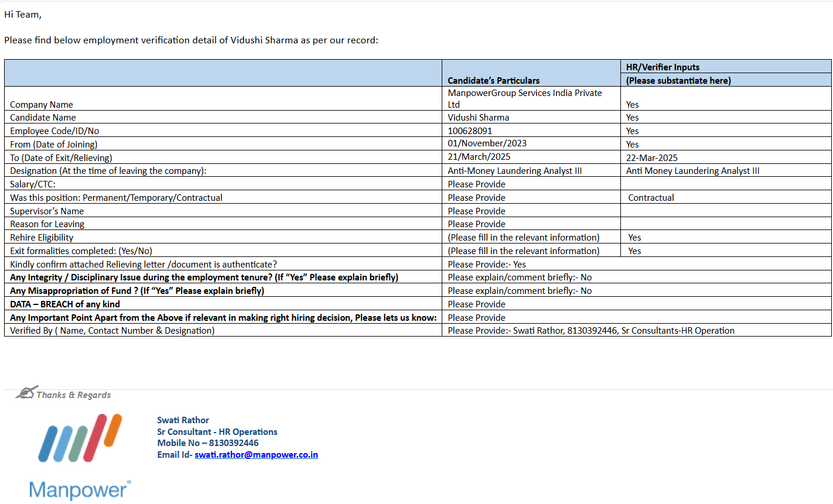Click the 'Swati Rathor' name in signature
833x504 pixels.
(183, 420)
